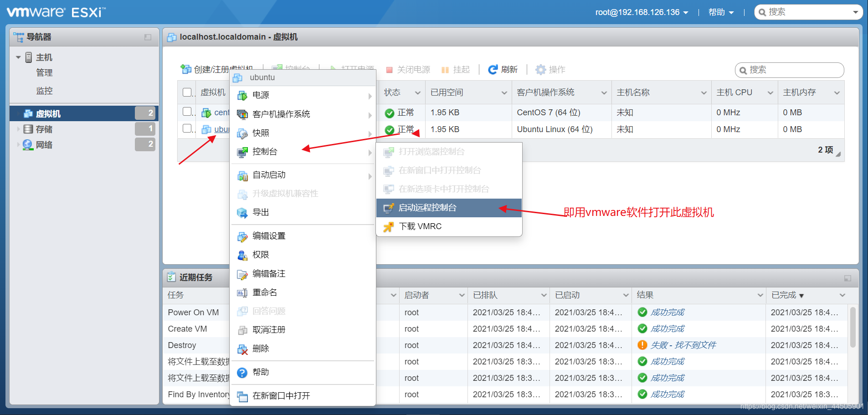Click the 关闭电源 toolbar button
The width and height of the screenshot is (868, 415).
click(408, 70)
